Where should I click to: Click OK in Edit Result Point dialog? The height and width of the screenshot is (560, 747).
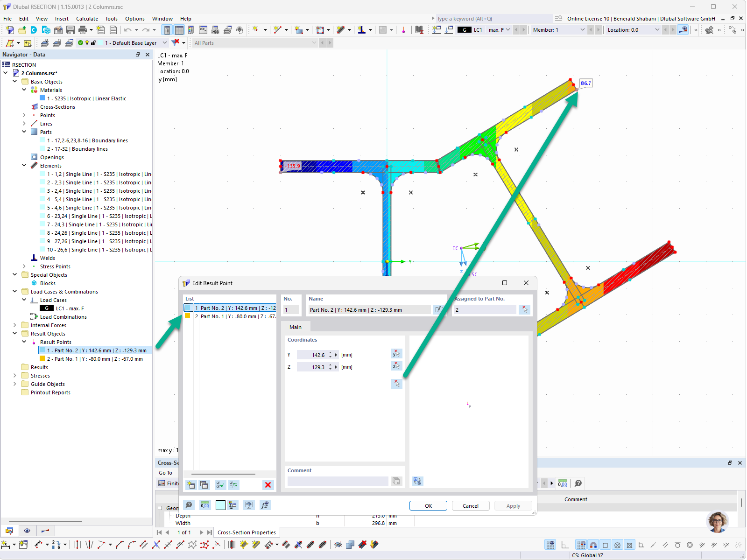tap(428, 506)
